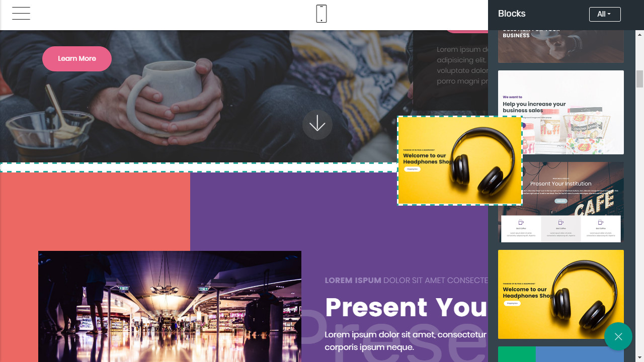Click the Present Your heading text
This screenshot has width=644, height=362.
406,307
